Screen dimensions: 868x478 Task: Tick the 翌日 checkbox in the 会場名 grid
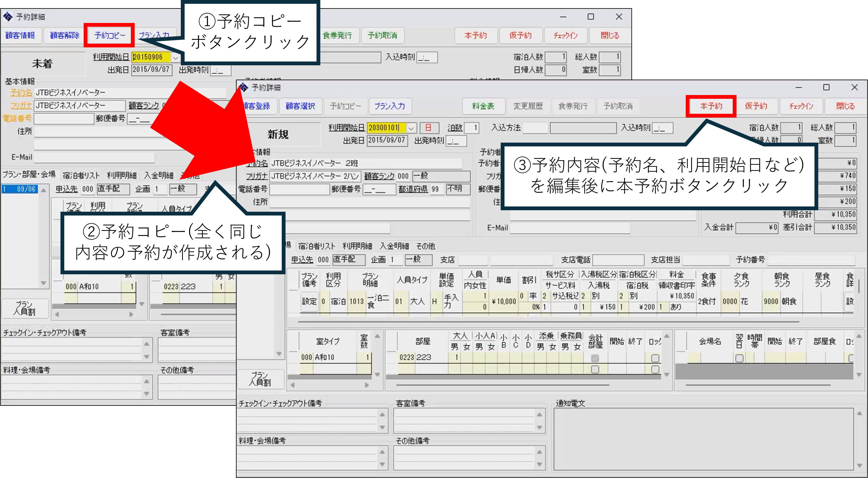(739, 358)
